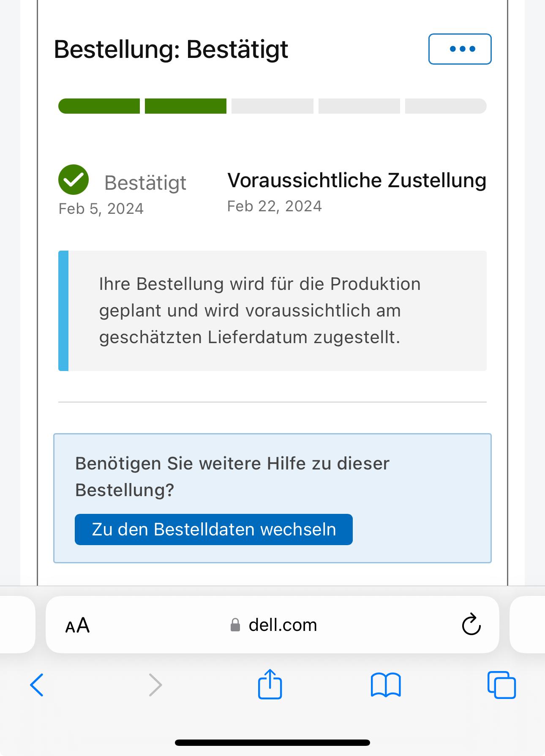The image size is (545, 756).
Task: Open Safari bookmarks
Action: point(385,685)
